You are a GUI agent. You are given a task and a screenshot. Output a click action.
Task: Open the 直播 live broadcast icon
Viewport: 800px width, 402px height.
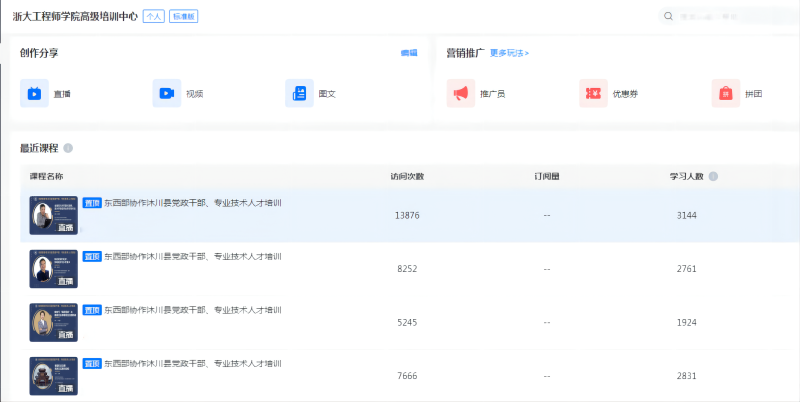click(34, 93)
